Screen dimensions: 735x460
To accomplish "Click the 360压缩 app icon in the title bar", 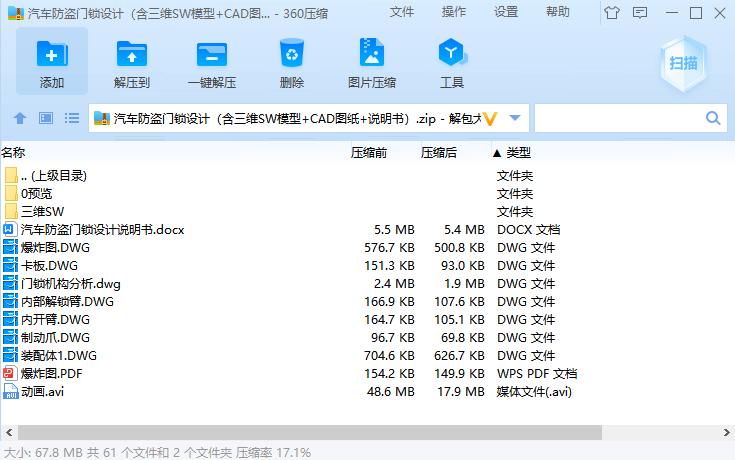I will (15, 13).
